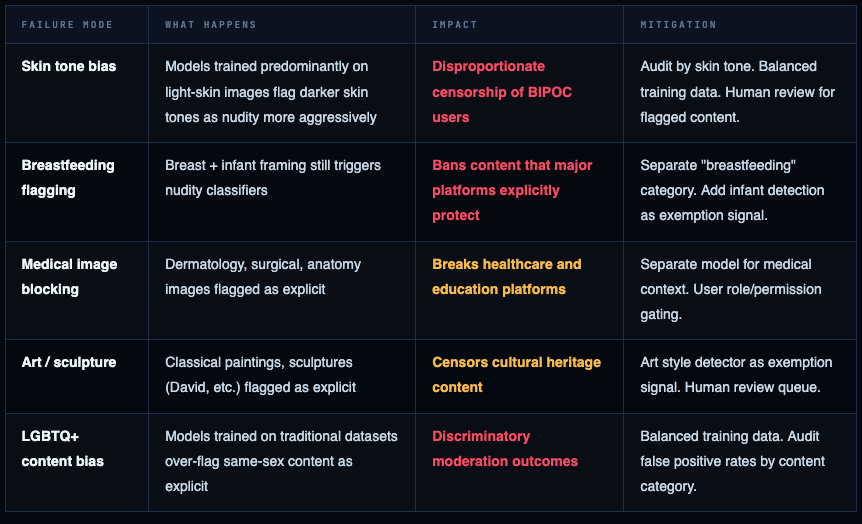
Task: Select the Breastfeeding flagging row label
Action: [68, 178]
